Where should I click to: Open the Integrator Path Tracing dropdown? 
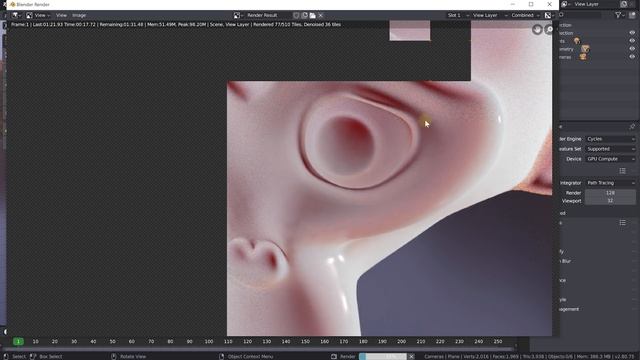[611, 183]
